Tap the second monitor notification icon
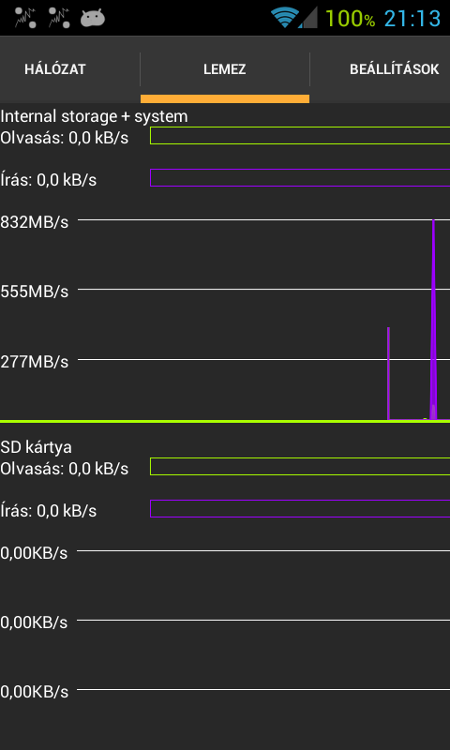Viewport: 450px width, 750px height. coord(59,18)
